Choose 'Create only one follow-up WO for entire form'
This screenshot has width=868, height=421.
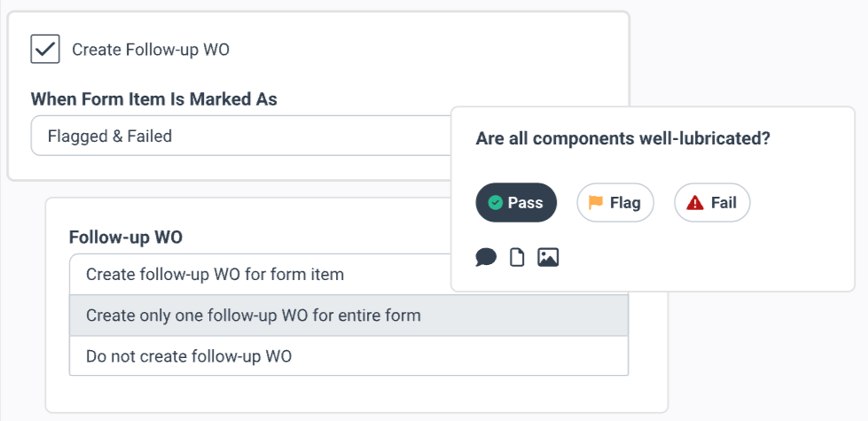(x=254, y=316)
